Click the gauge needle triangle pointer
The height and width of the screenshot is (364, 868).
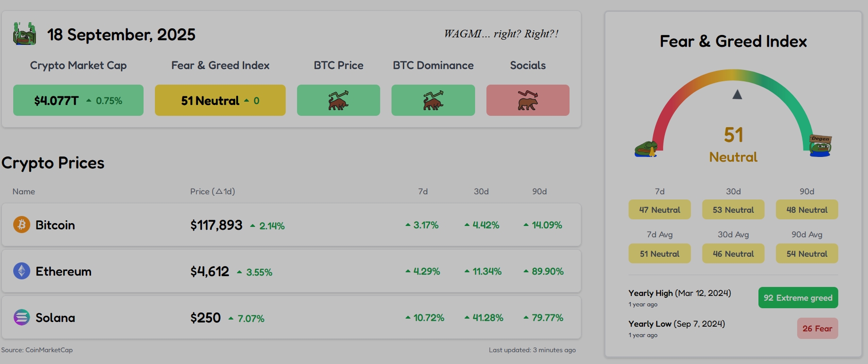(737, 95)
